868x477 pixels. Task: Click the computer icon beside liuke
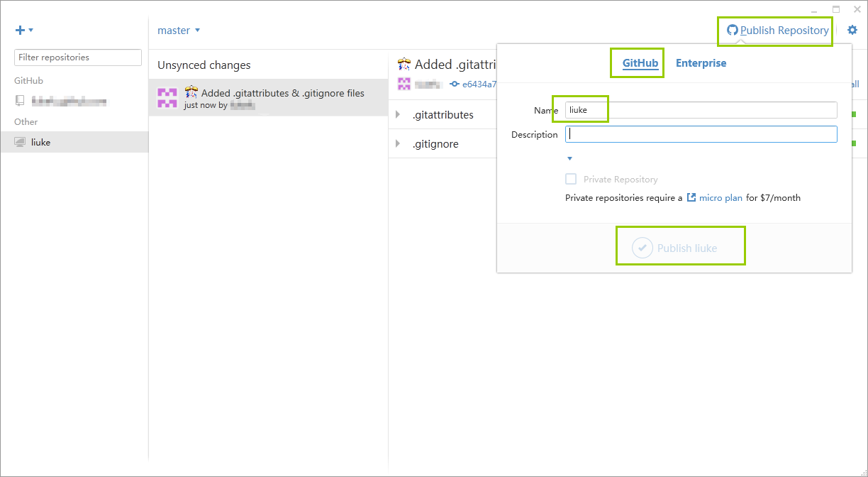point(20,142)
